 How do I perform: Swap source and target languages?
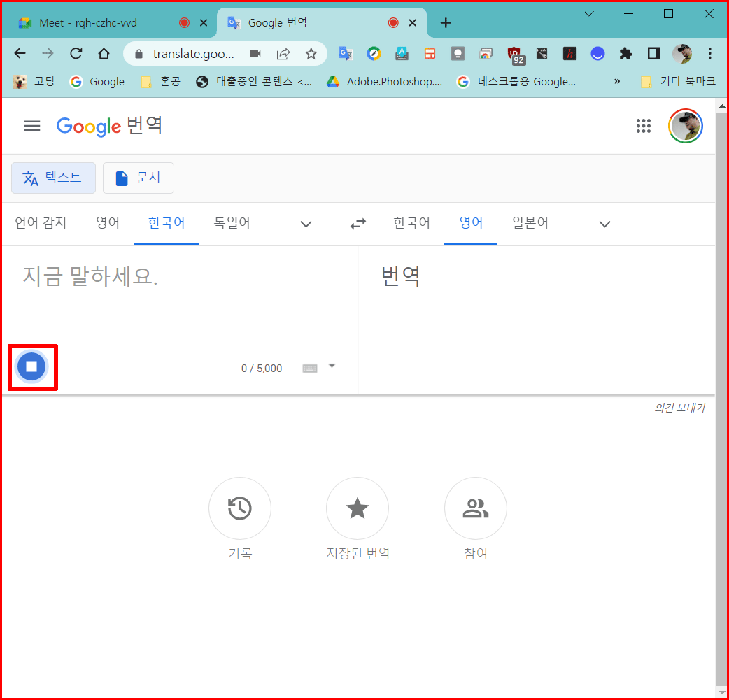tap(358, 224)
